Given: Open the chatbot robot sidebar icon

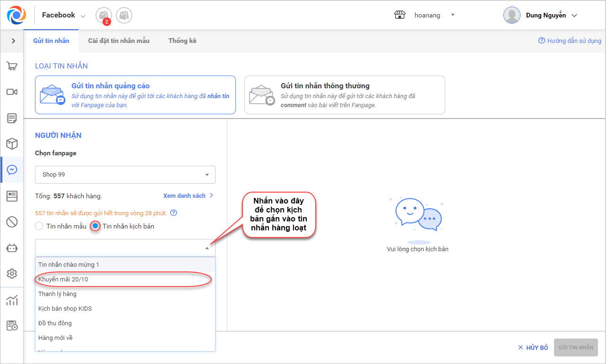Looking at the screenshot, I should [x=12, y=248].
